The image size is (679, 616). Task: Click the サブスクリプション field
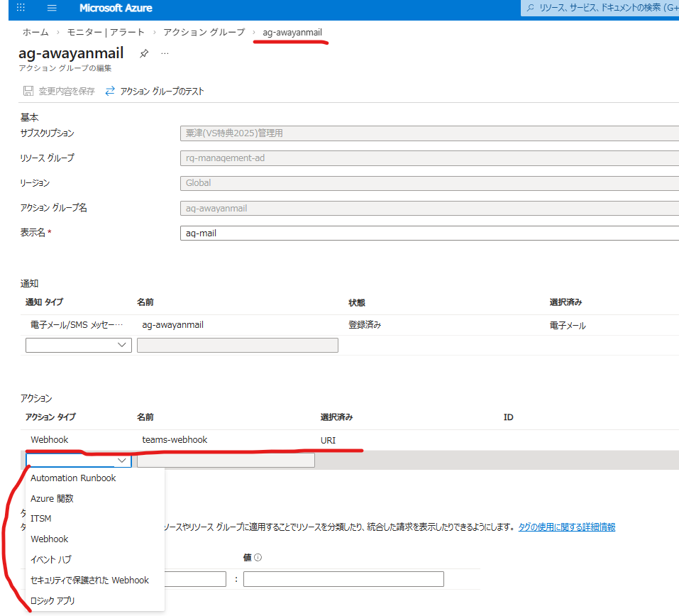pyautogui.click(x=429, y=133)
